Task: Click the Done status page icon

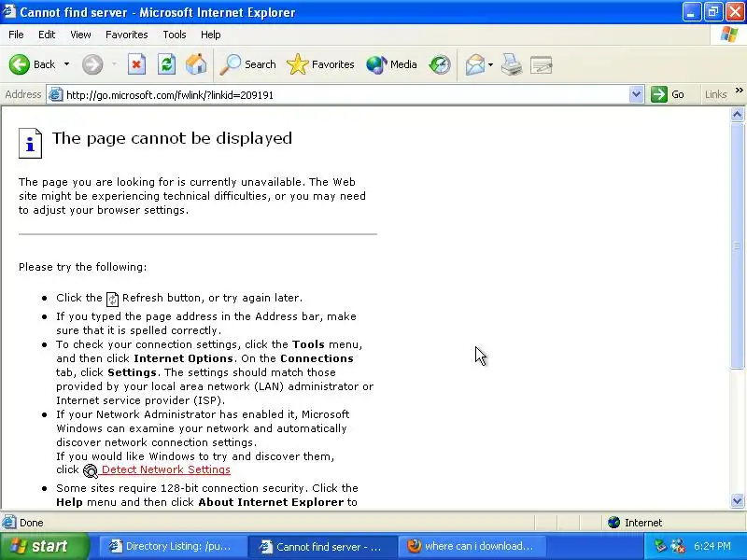Action: pyautogui.click(x=8, y=523)
